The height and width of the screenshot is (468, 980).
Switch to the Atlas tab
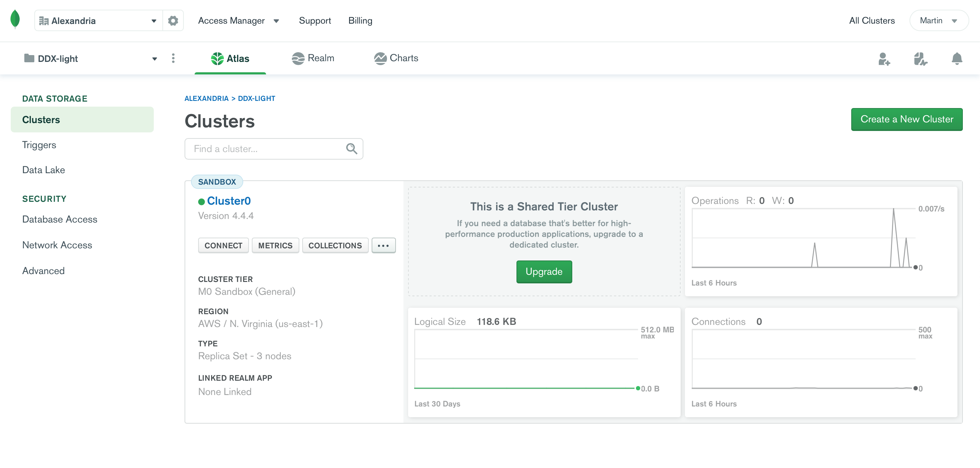[x=230, y=58]
